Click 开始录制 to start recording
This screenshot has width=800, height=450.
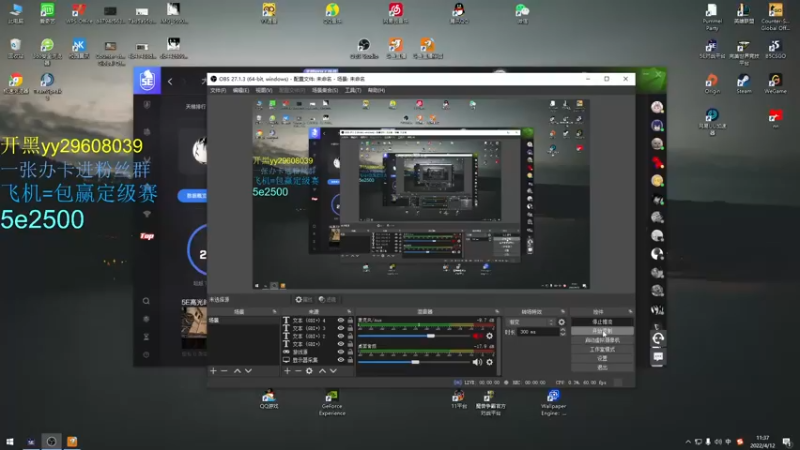(603, 331)
